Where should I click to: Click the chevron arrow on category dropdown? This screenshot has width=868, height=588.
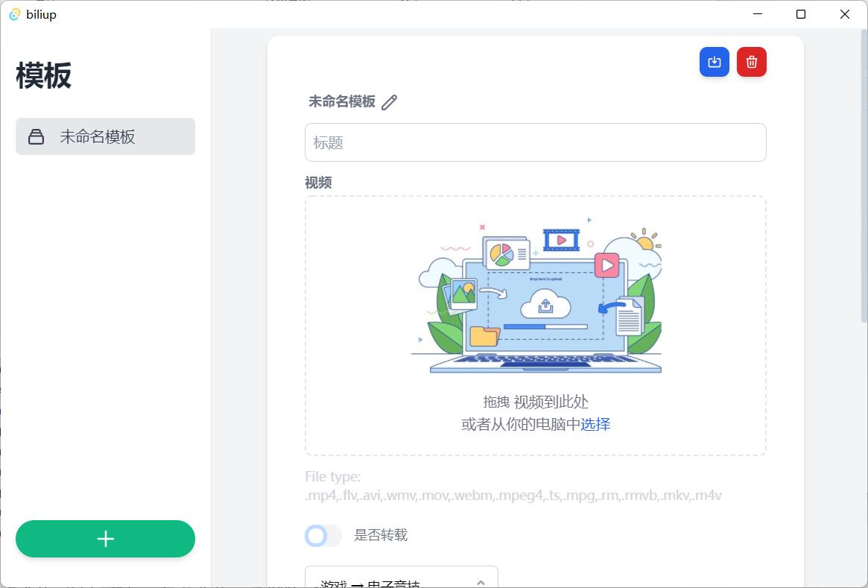(481, 581)
